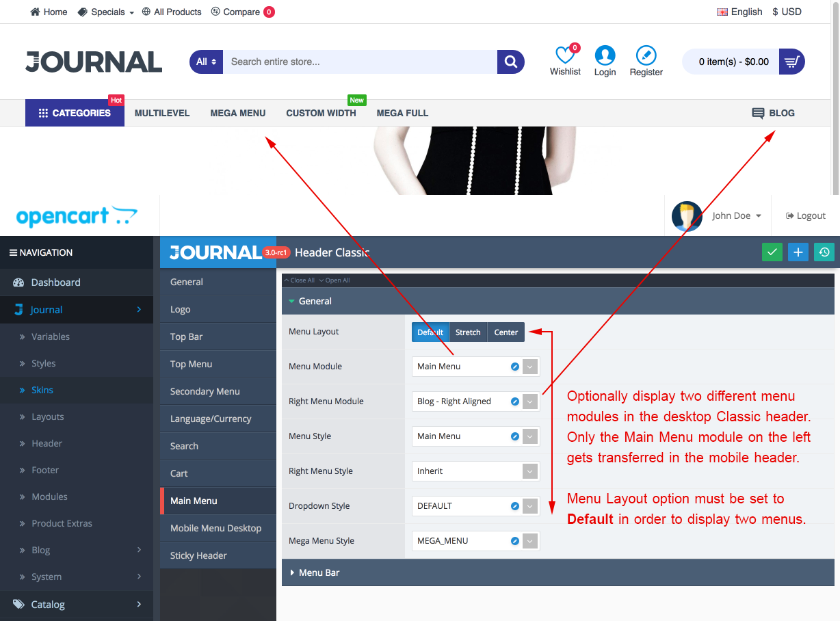Open the John Doe user dropdown
Image resolution: width=840 pixels, height=621 pixels.
(x=737, y=215)
